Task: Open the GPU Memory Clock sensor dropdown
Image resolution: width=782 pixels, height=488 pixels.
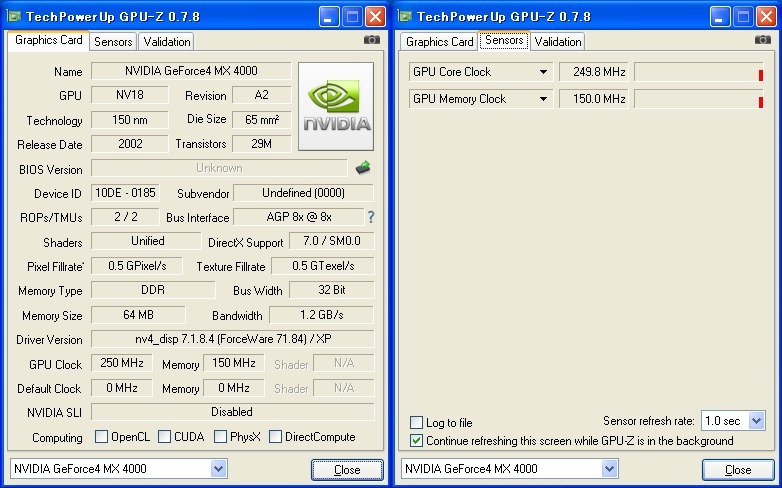Action: pyautogui.click(x=543, y=99)
